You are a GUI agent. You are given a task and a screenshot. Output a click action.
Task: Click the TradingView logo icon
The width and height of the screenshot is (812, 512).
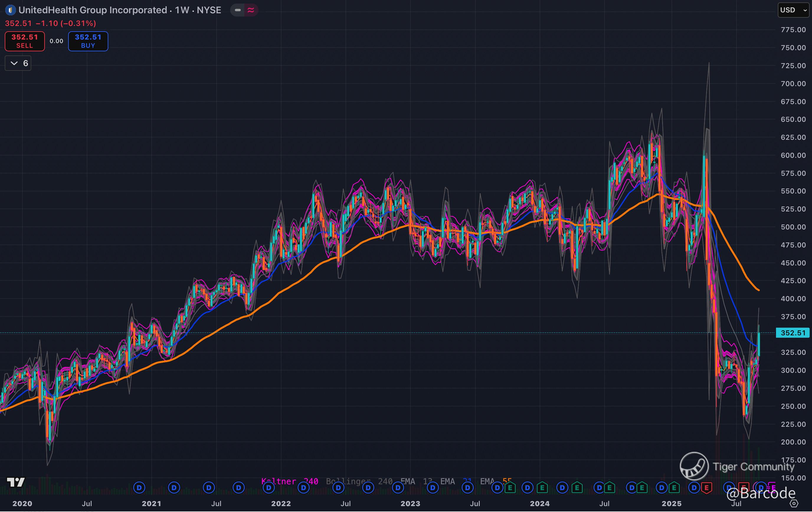point(16,482)
